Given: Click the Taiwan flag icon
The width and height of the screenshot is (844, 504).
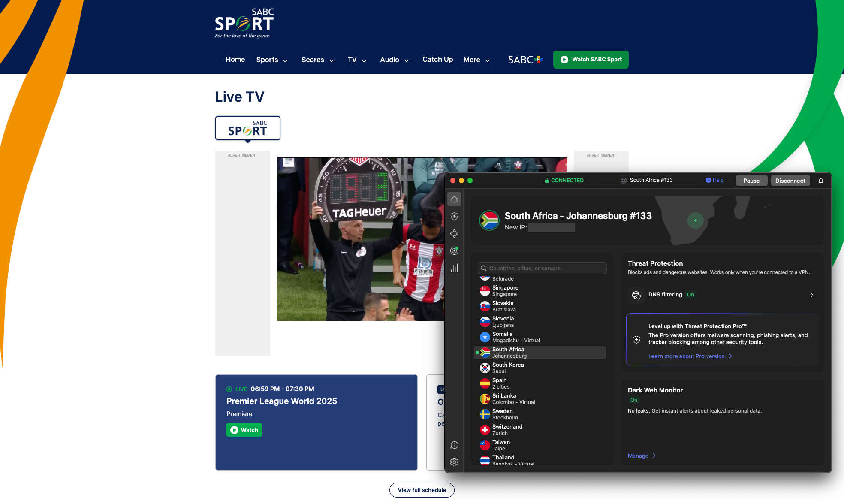Looking at the screenshot, I should click(x=485, y=445).
